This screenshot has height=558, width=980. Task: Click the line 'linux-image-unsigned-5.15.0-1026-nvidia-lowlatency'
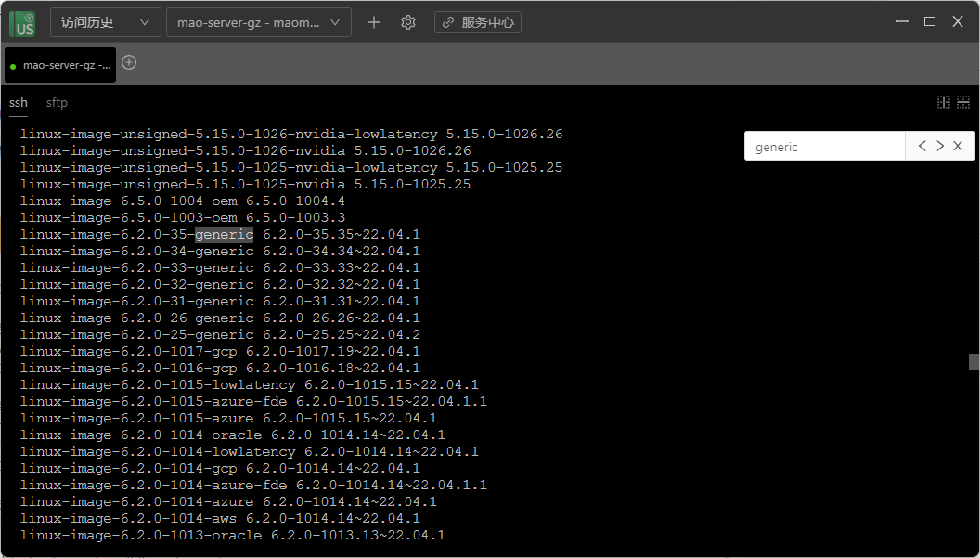click(291, 135)
